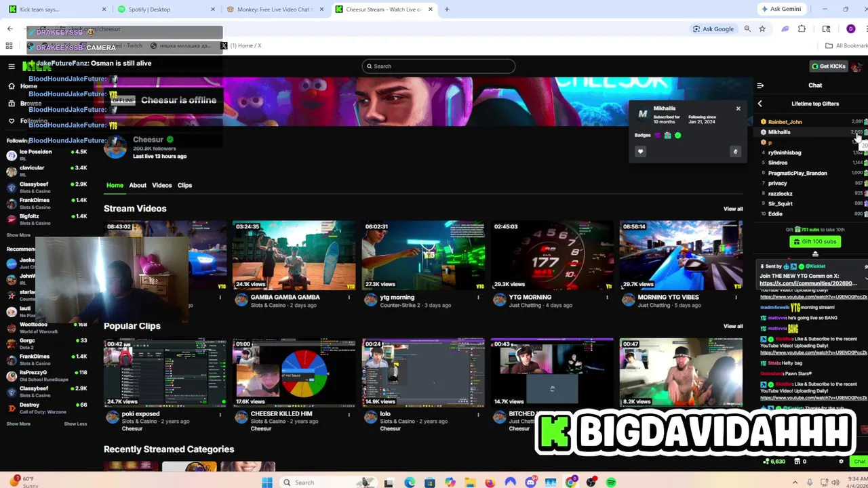Expand Show More under Recommended
The width and height of the screenshot is (868, 488).
(x=18, y=424)
